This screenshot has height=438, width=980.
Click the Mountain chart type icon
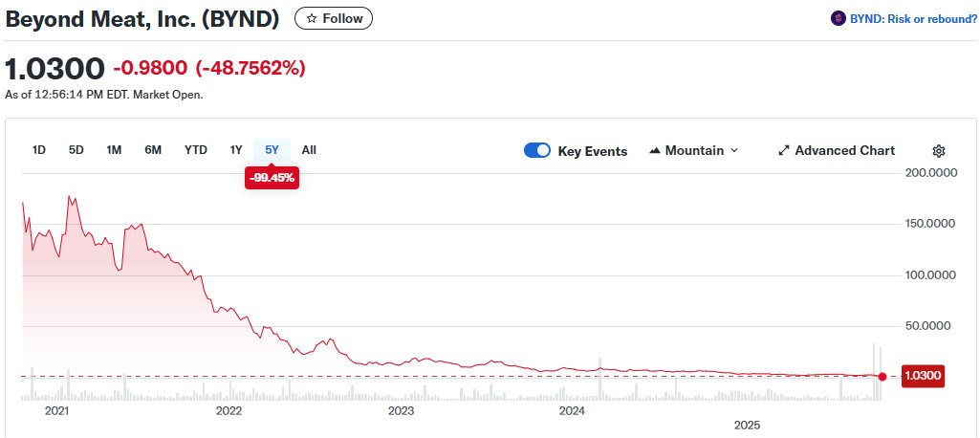coord(655,151)
